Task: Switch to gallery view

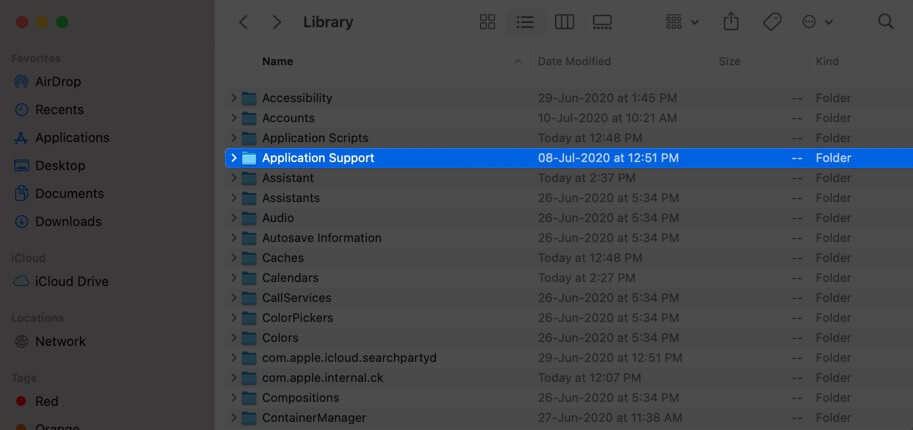Action: [602, 22]
